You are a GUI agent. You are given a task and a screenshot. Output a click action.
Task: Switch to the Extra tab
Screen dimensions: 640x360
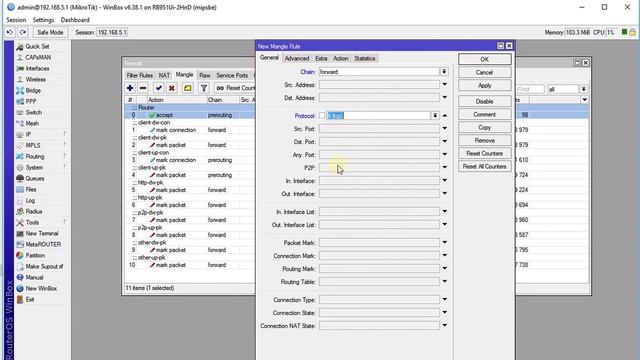[321, 59]
